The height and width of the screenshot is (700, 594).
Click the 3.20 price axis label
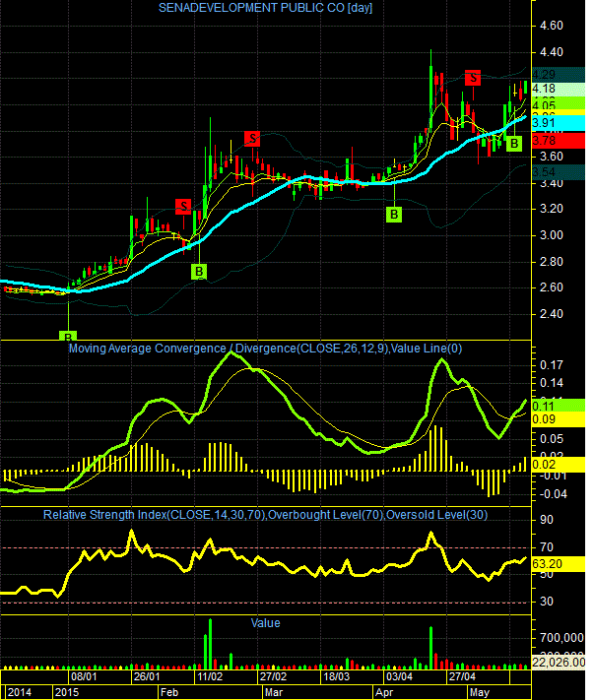(551, 209)
